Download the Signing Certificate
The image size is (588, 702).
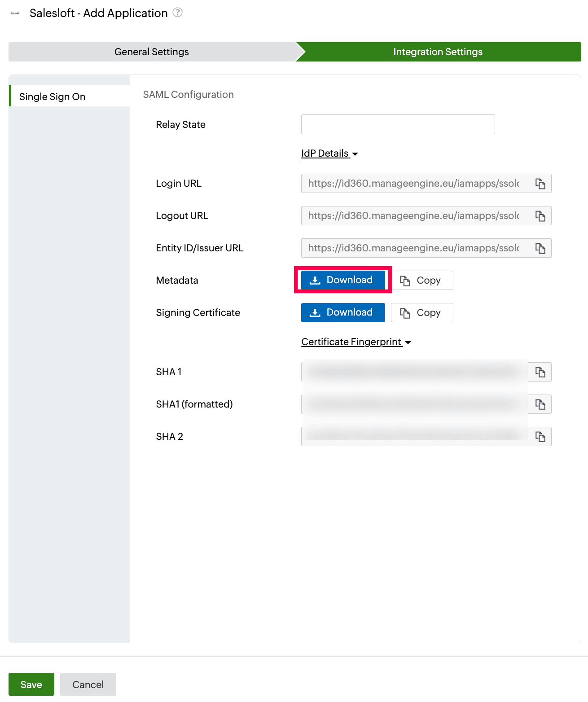(x=342, y=312)
